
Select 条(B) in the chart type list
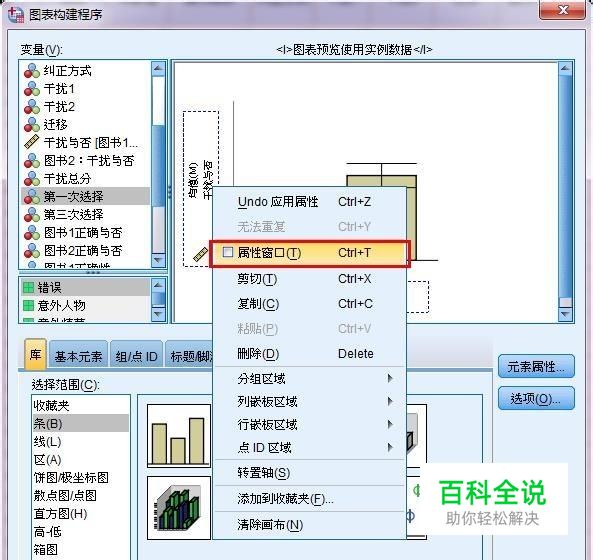[80, 423]
